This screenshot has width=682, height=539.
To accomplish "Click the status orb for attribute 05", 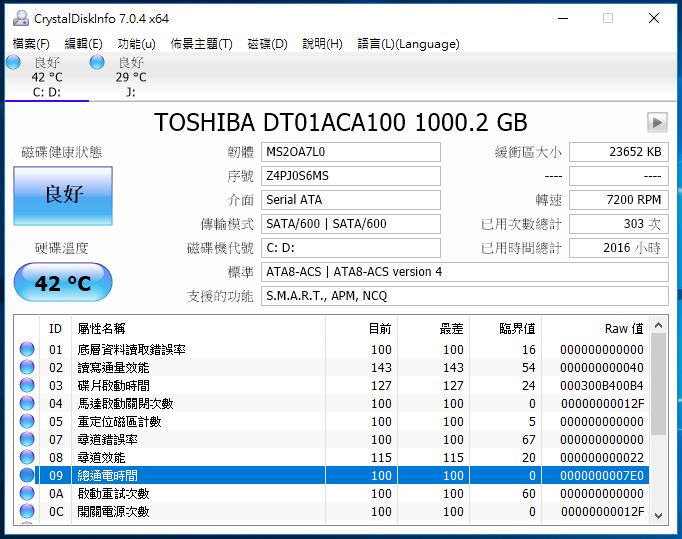I will click(27, 421).
